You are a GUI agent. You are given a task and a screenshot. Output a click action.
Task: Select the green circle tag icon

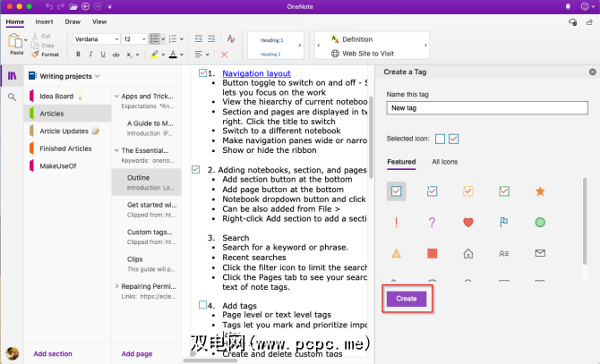pyautogui.click(x=540, y=222)
